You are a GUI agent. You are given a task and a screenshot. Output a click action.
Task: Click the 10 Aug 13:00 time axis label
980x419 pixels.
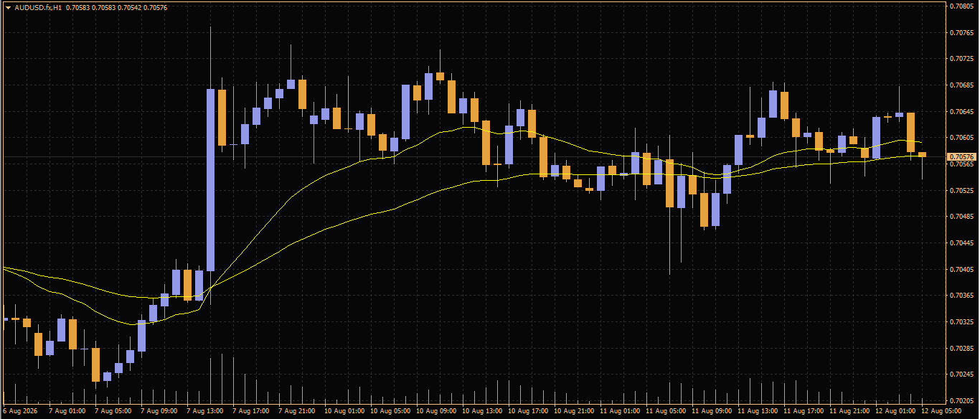[x=482, y=412]
